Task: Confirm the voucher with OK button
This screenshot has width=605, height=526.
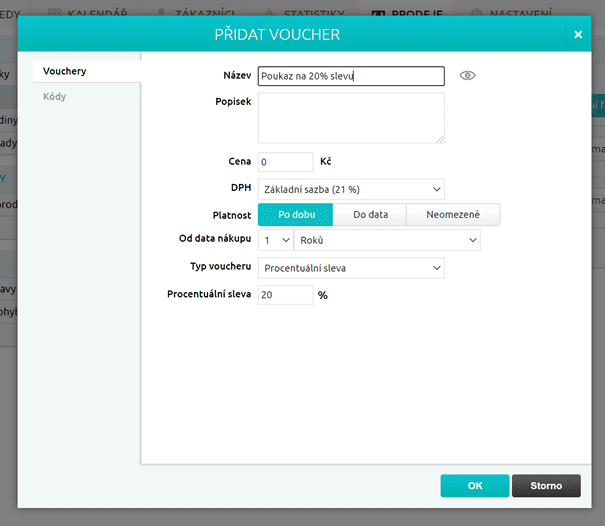Action: coord(474,486)
